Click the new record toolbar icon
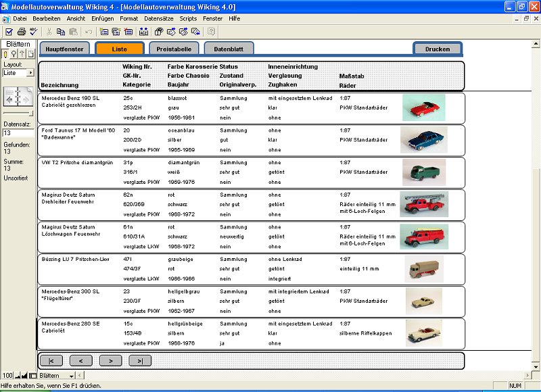The width and height of the screenshot is (541, 392). [x=104, y=32]
